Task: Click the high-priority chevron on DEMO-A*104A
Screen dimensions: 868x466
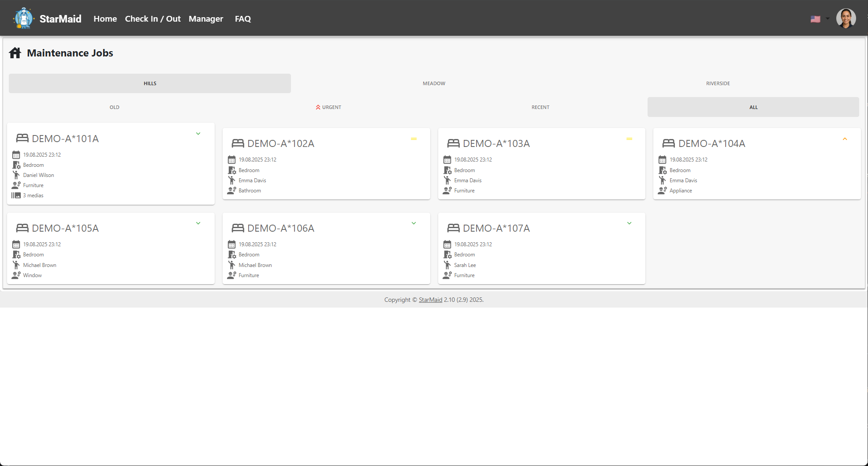Action: [845, 139]
